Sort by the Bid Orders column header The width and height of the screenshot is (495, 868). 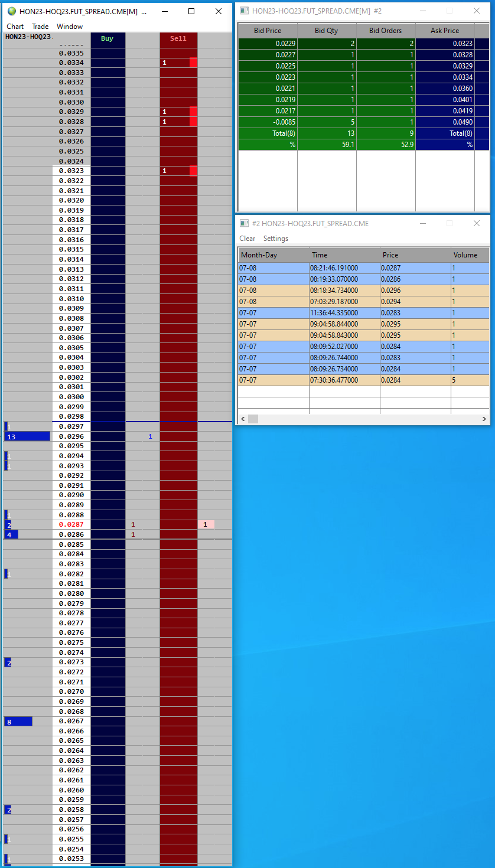pyautogui.click(x=386, y=31)
